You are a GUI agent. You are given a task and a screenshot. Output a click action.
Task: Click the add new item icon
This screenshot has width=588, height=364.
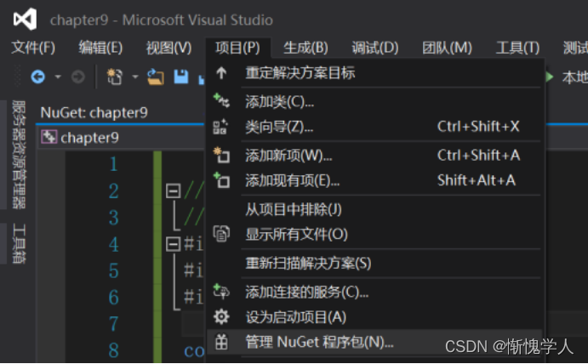coord(221,155)
